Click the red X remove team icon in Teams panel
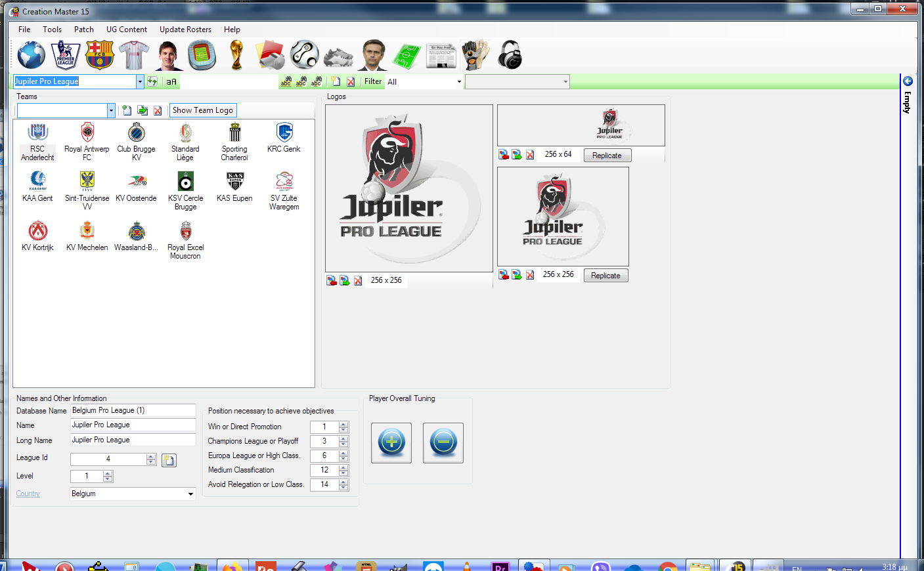 tap(158, 110)
